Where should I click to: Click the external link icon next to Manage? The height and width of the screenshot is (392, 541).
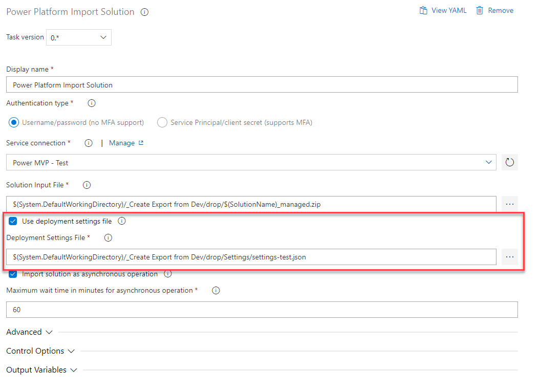pos(141,142)
